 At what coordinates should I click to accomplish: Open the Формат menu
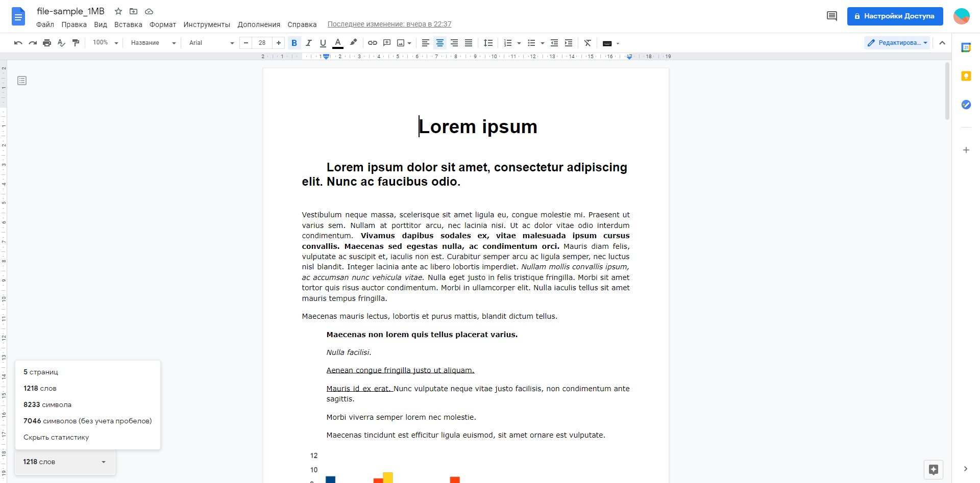[x=163, y=24]
